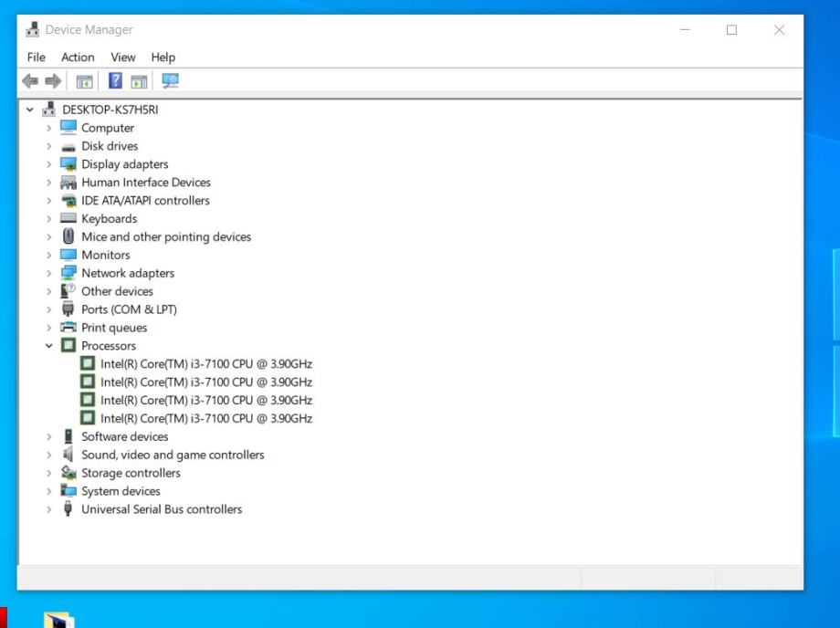
Task: Click the Universal Serial Bus icon
Action: point(68,508)
